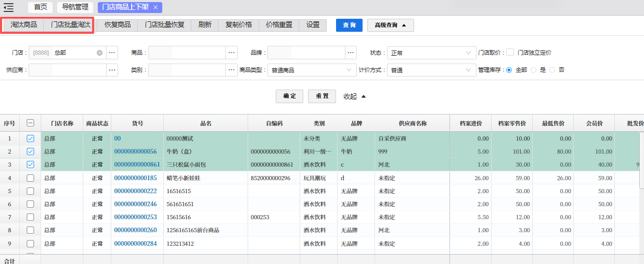The height and width of the screenshot is (264, 644).
Task: Check row 7 checkbox for 15615616
Action: [x=30, y=217]
